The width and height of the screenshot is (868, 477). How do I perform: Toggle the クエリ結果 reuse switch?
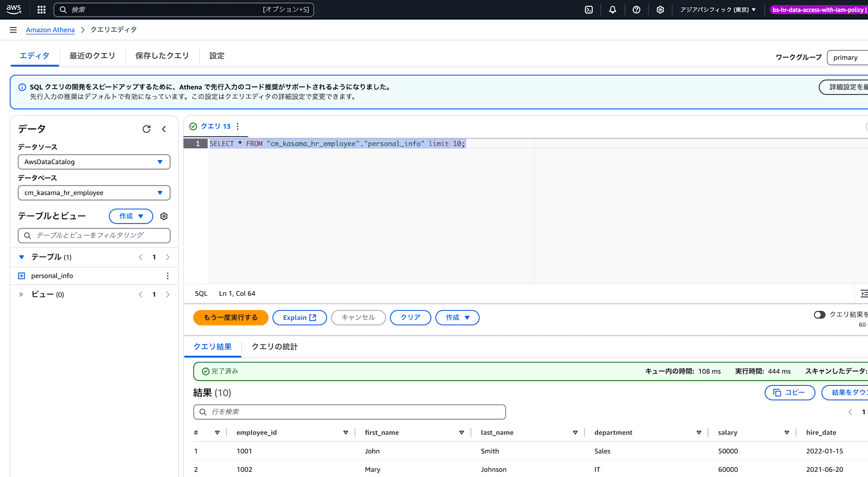pyautogui.click(x=819, y=315)
